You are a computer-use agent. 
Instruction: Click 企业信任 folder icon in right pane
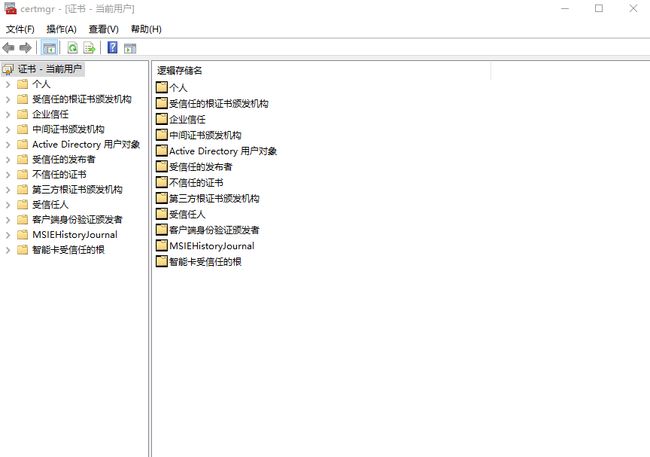click(x=162, y=119)
